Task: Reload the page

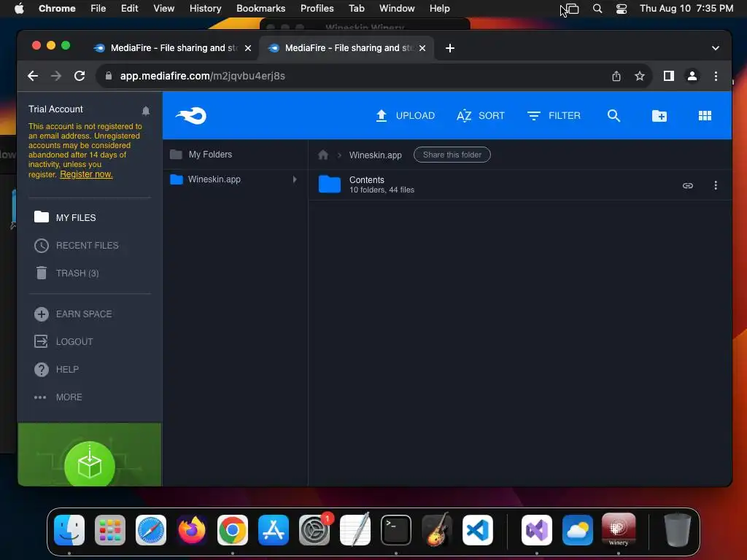Action: pos(80,76)
